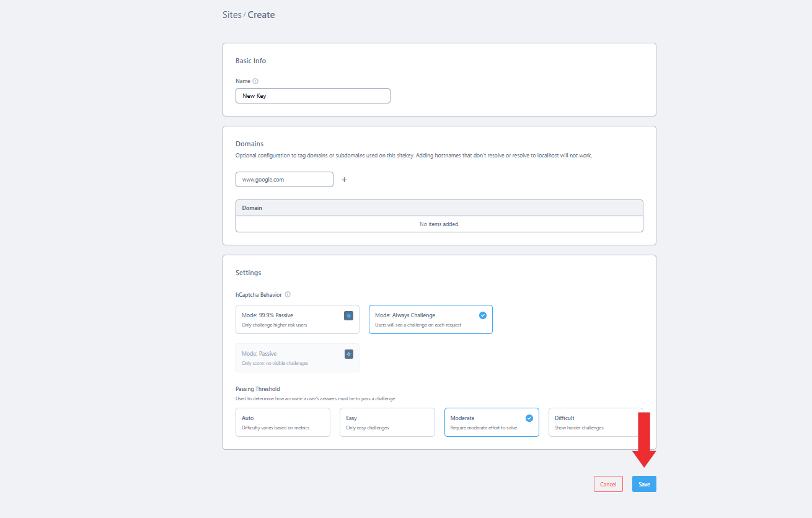This screenshot has height=518, width=812.
Task: Click the info icon beside hCaptcha Behavior
Action: pyautogui.click(x=288, y=295)
